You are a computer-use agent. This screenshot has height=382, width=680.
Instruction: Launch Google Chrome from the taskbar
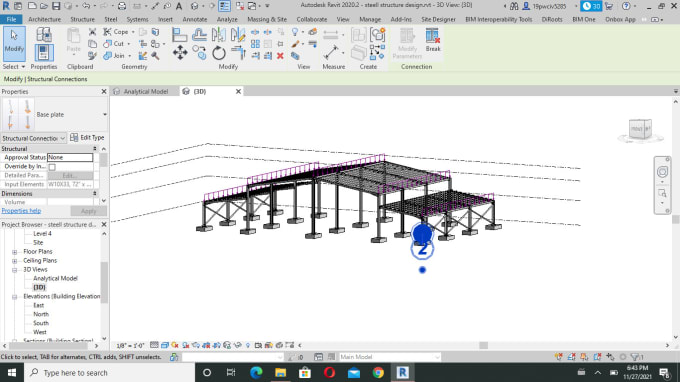pos(378,372)
